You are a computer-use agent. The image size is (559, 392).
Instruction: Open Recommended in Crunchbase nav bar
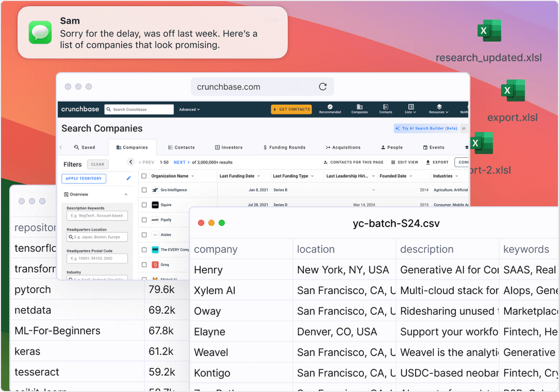330,109
